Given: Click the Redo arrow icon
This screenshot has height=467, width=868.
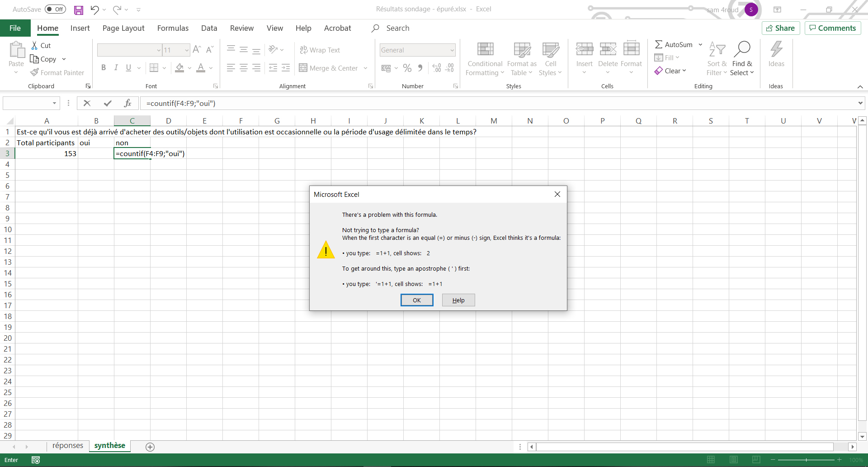Looking at the screenshot, I should tap(117, 10).
